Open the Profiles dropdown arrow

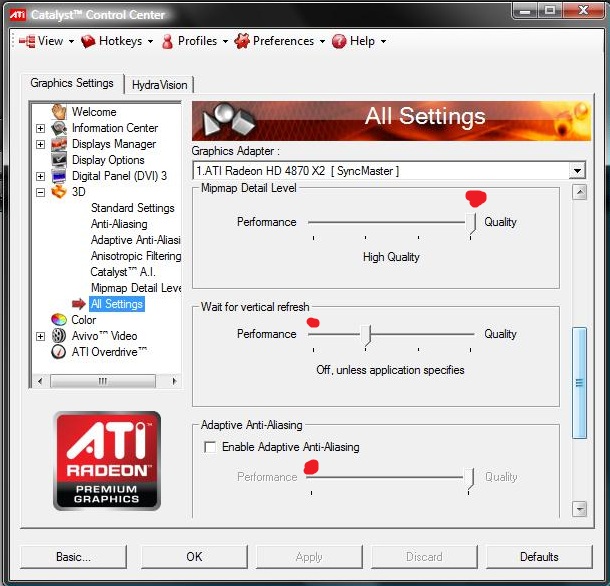225,41
